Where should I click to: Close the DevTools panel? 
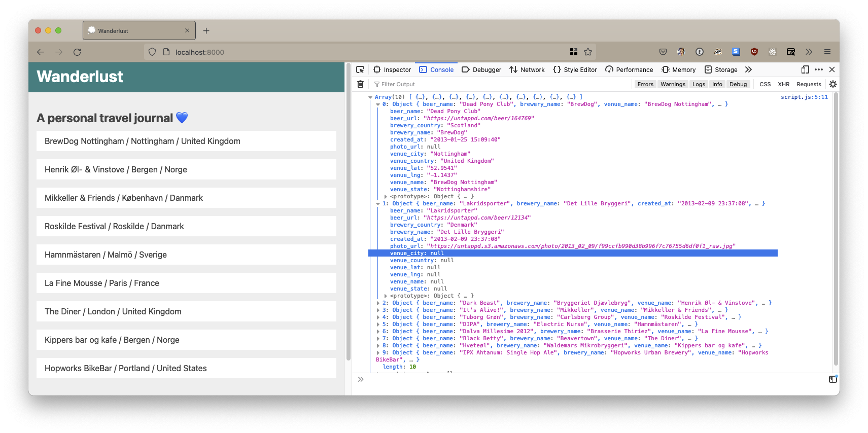832,69
